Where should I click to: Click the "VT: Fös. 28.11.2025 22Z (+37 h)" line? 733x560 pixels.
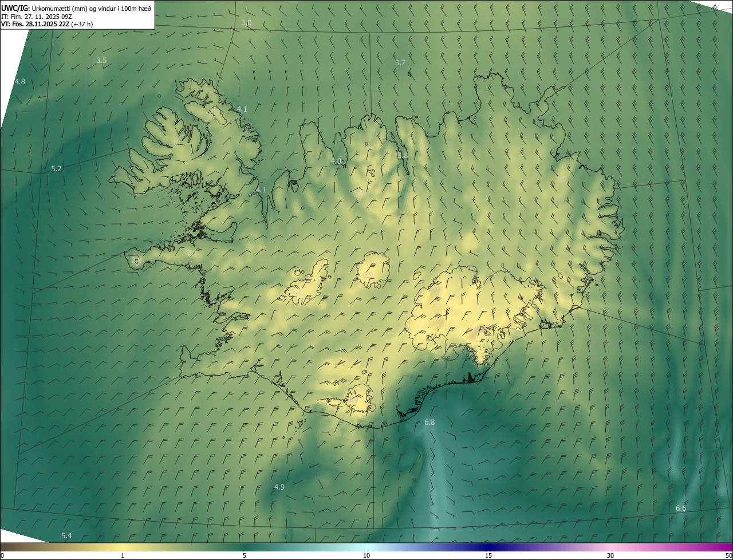point(47,25)
